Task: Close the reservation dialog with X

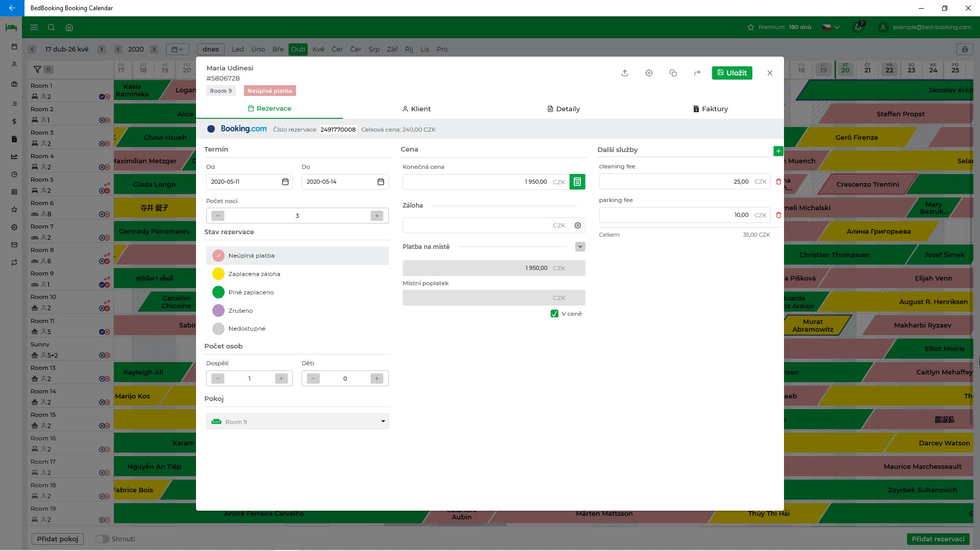Action: (x=770, y=73)
